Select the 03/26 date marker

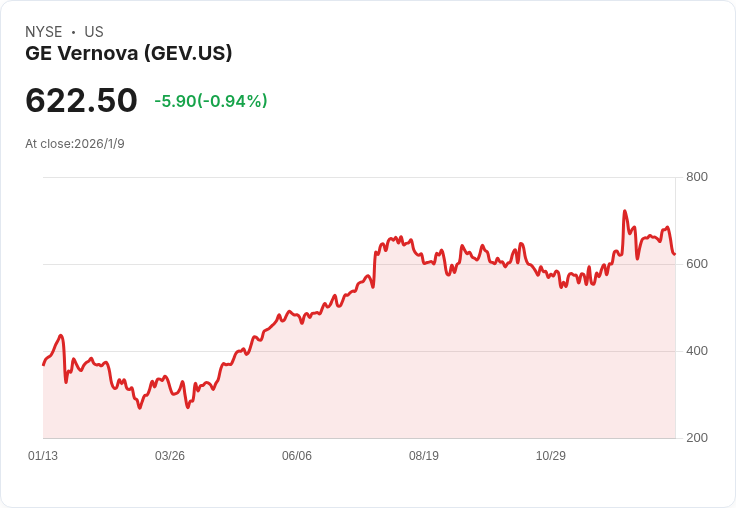(x=170, y=456)
